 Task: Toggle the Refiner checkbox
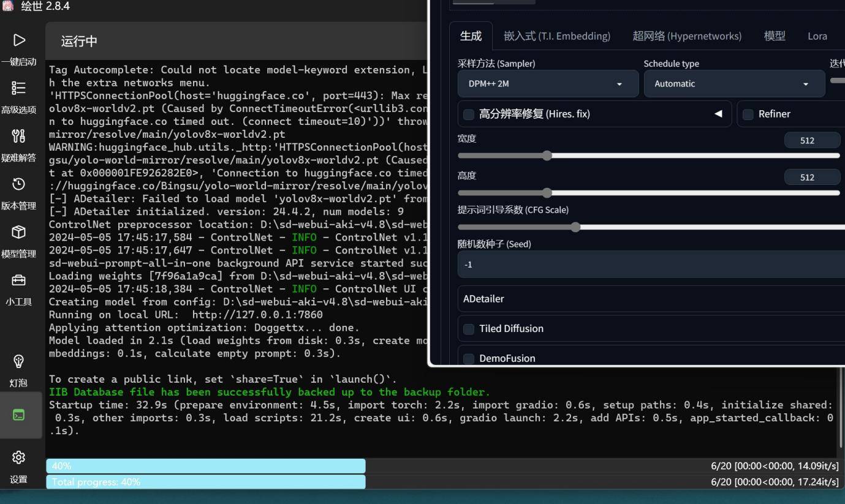pyautogui.click(x=748, y=115)
